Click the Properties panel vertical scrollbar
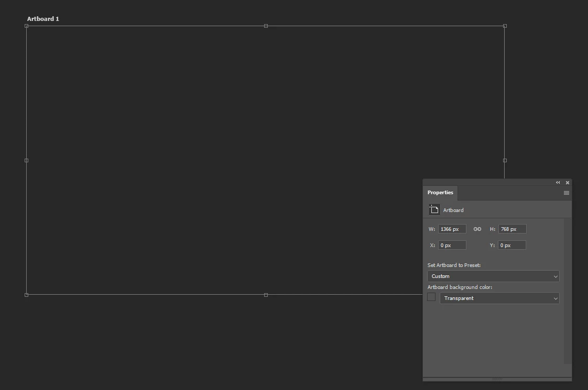 coord(568,291)
